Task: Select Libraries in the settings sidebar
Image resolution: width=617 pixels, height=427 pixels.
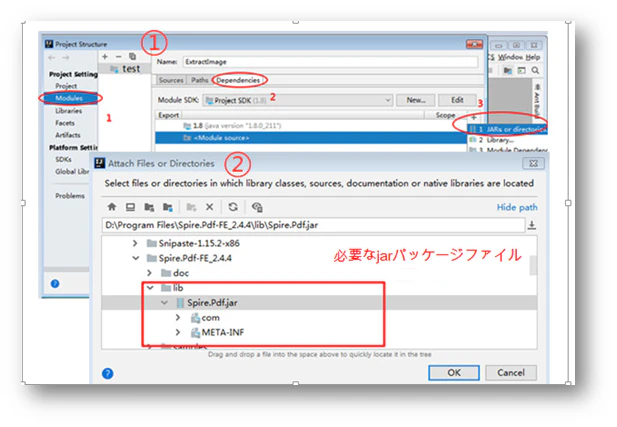Action: (69, 111)
